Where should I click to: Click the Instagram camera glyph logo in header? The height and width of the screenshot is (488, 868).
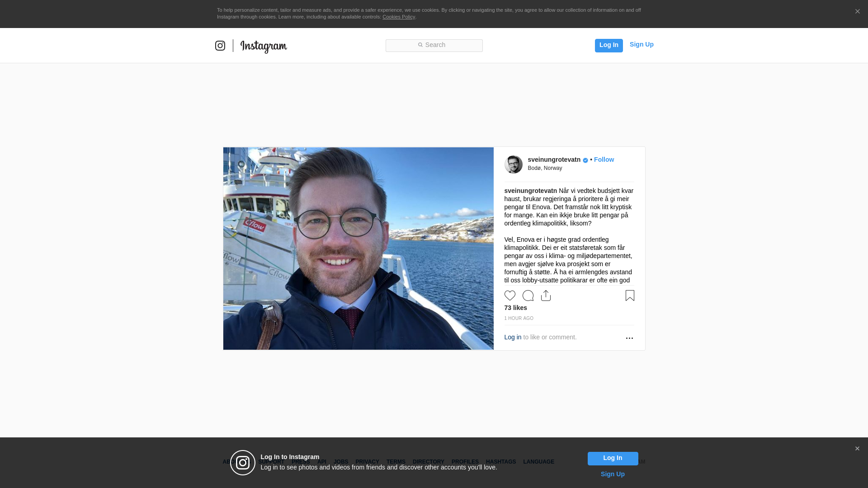click(x=220, y=46)
